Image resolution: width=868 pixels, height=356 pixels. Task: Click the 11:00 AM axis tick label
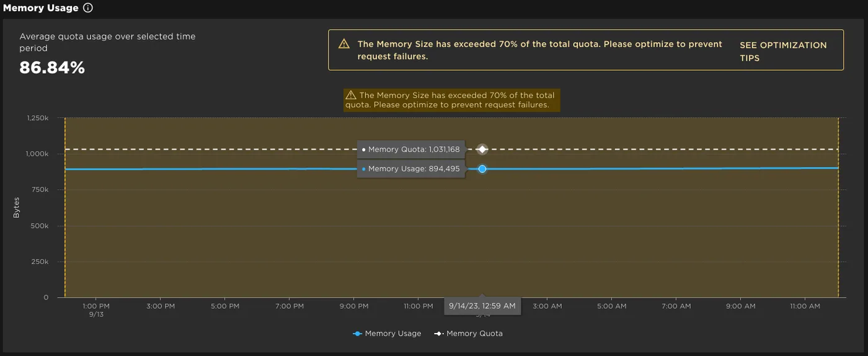tap(805, 306)
